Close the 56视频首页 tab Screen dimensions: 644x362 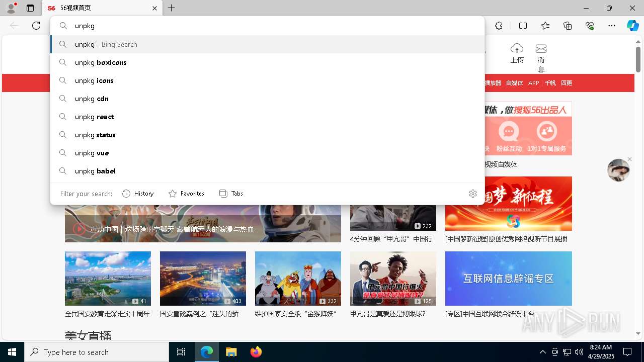tap(154, 8)
